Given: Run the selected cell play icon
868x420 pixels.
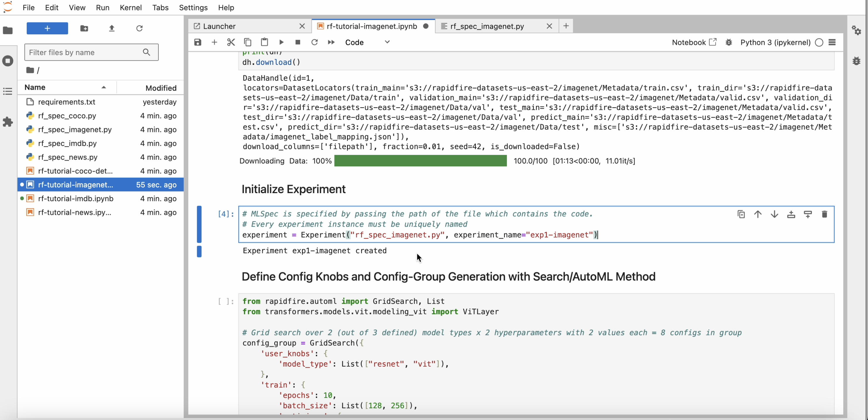Looking at the screenshot, I should [x=281, y=42].
